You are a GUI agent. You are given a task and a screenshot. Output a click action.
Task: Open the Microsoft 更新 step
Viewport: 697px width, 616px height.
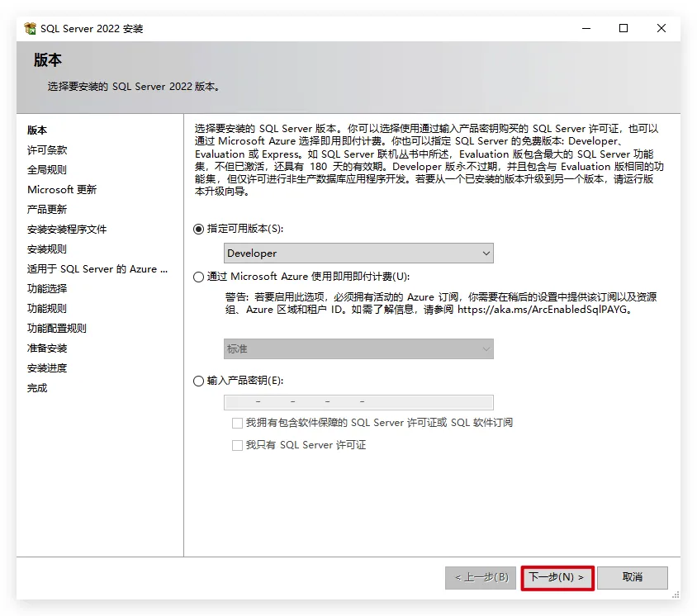coord(62,190)
